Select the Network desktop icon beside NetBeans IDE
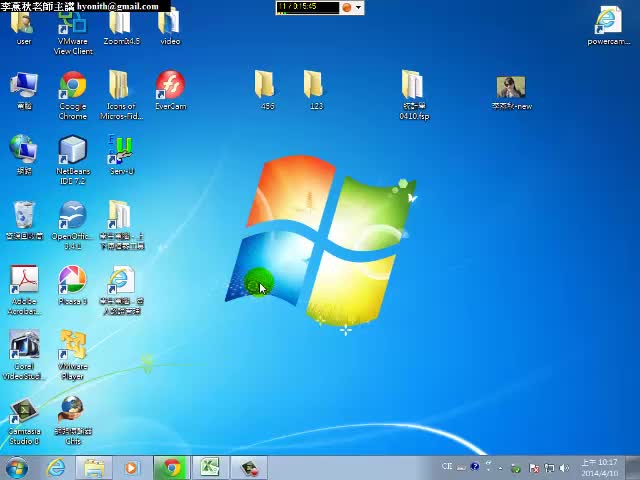This screenshot has height=480, width=640. pos(24,155)
